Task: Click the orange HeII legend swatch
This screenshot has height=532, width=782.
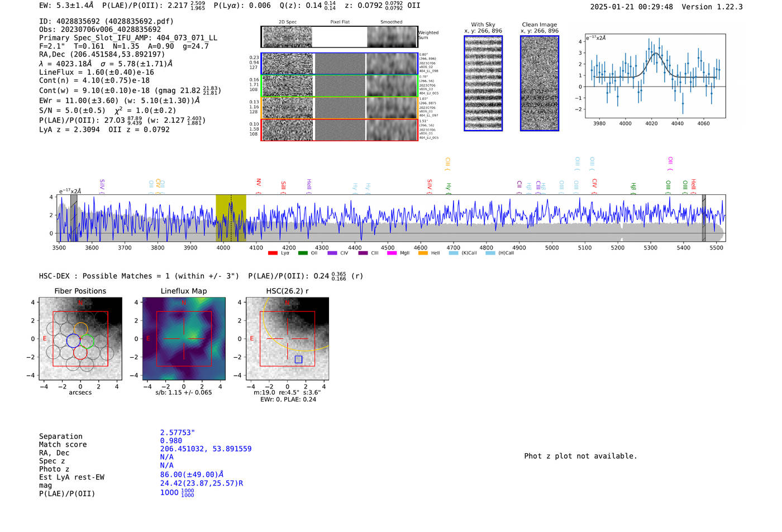Action: (x=423, y=253)
